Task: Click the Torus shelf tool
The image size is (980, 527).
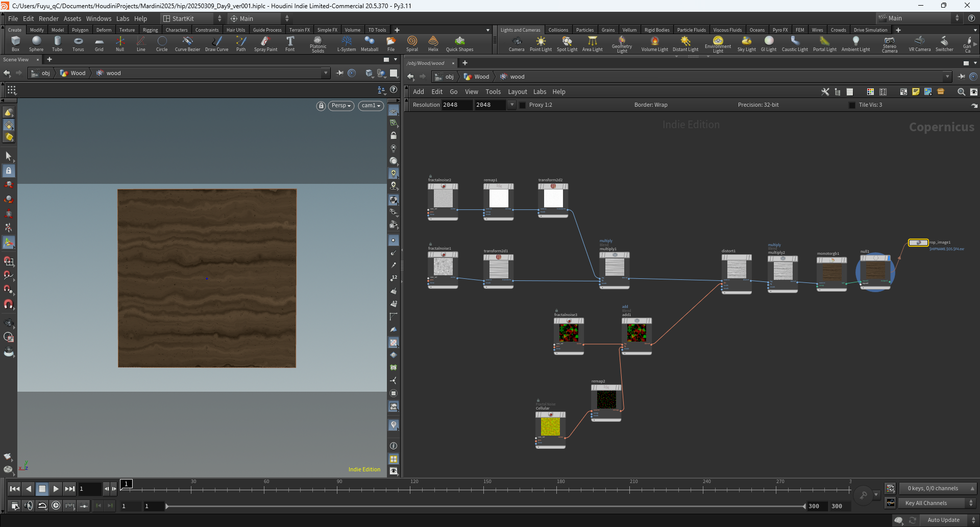Action: [78, 43]
